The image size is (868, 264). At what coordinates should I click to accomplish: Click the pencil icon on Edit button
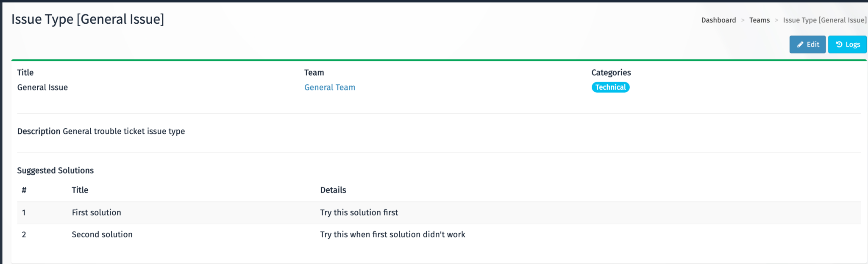800,45
